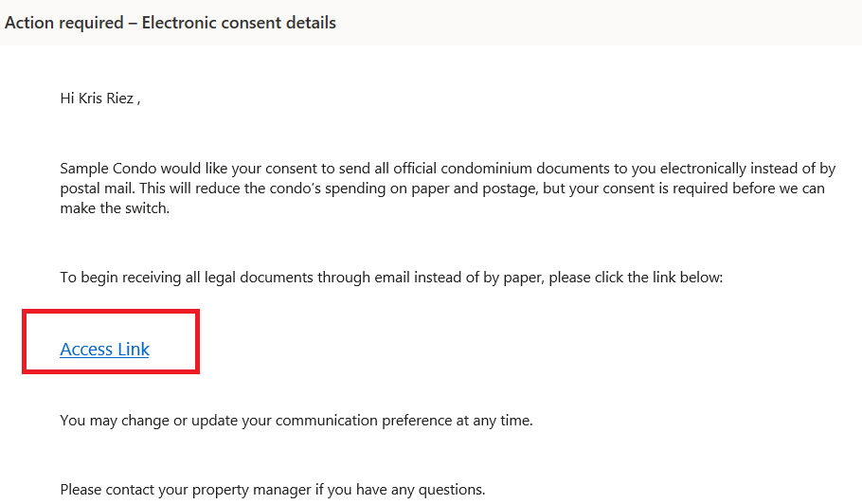Click the email subject line header
The height and width of the screenshot is (504, 862).
point(171,23)
